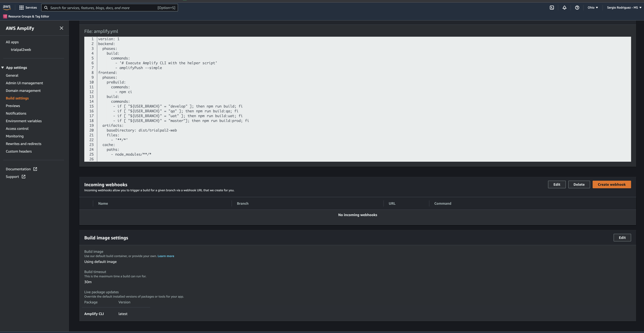Open the Ohio region dropdown
644x333 pixels.
[x=592, y=7]
